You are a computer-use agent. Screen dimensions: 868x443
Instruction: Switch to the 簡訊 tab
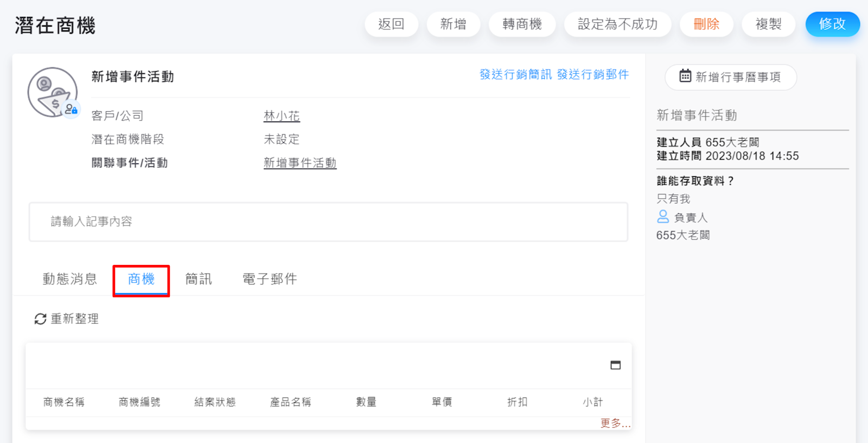(x=199, y=279)
